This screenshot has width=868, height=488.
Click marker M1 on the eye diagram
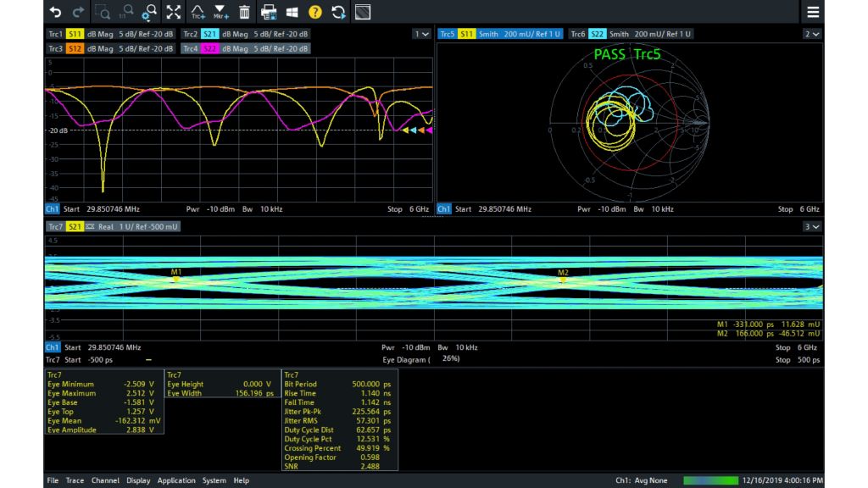176,279
